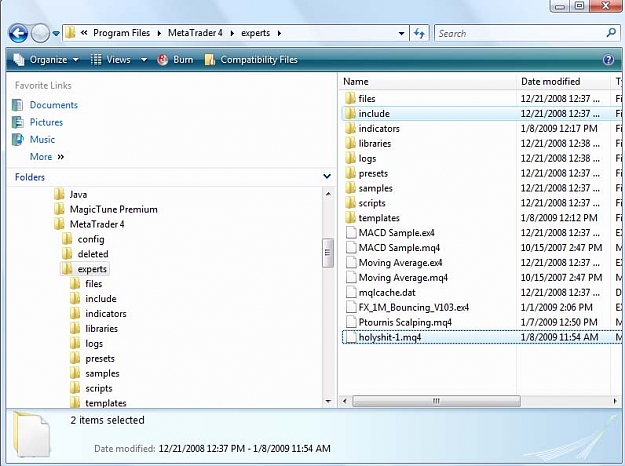The height and width of the screenshot is (466, 625).
Task: Click the experts segment in the address bar
Action: [x=256, y=33]
